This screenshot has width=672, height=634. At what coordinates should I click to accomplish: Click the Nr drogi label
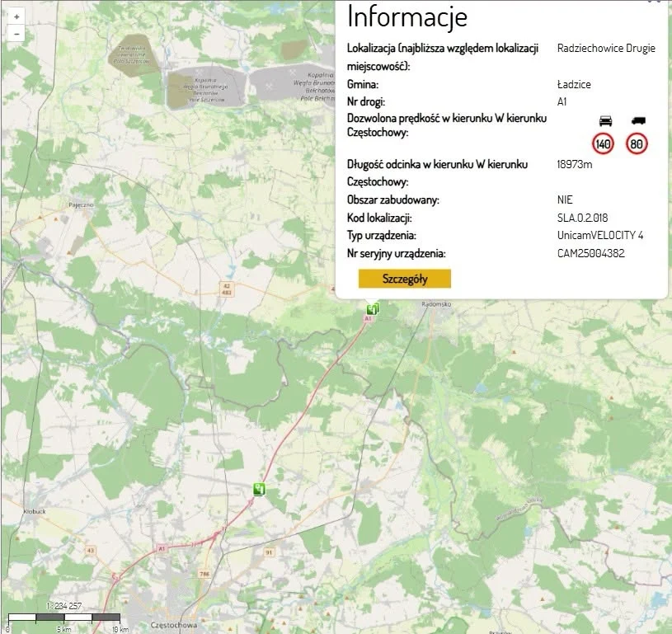pos(366,102)
